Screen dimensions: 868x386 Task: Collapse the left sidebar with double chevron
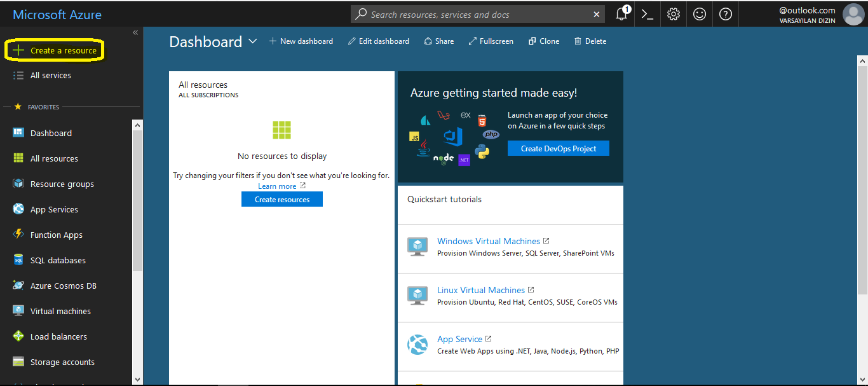click(x=135, y=32)
